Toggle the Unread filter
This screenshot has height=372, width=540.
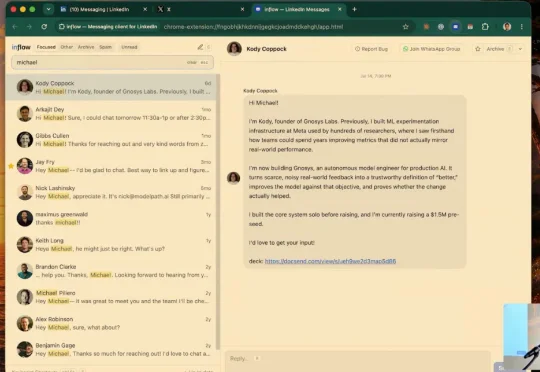click(x=129, y=47)
